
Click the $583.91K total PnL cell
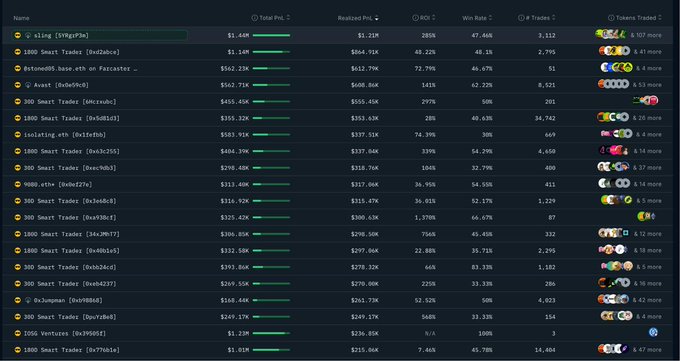point(235,135)
